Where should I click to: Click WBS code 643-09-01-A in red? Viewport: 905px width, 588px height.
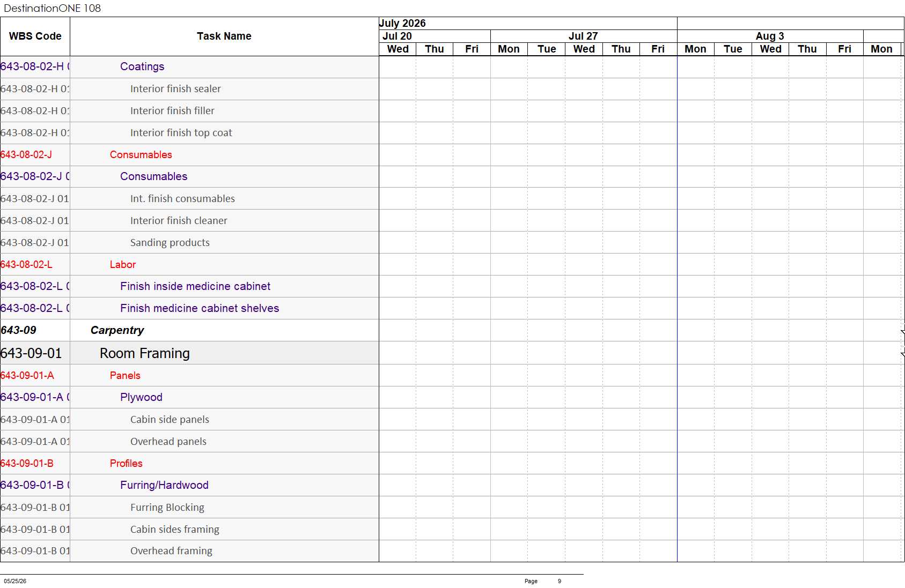[x=27, y=376]
